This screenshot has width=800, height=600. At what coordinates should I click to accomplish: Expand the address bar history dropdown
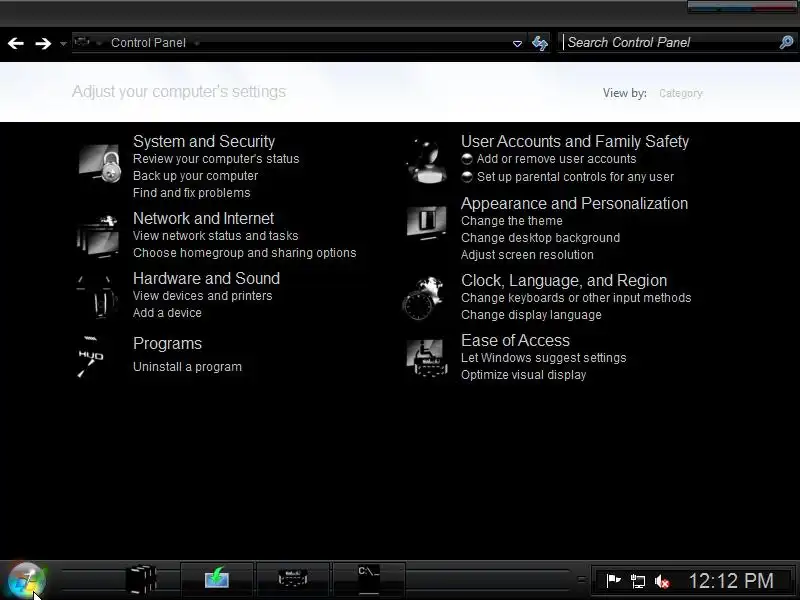(x=517, y=44)
